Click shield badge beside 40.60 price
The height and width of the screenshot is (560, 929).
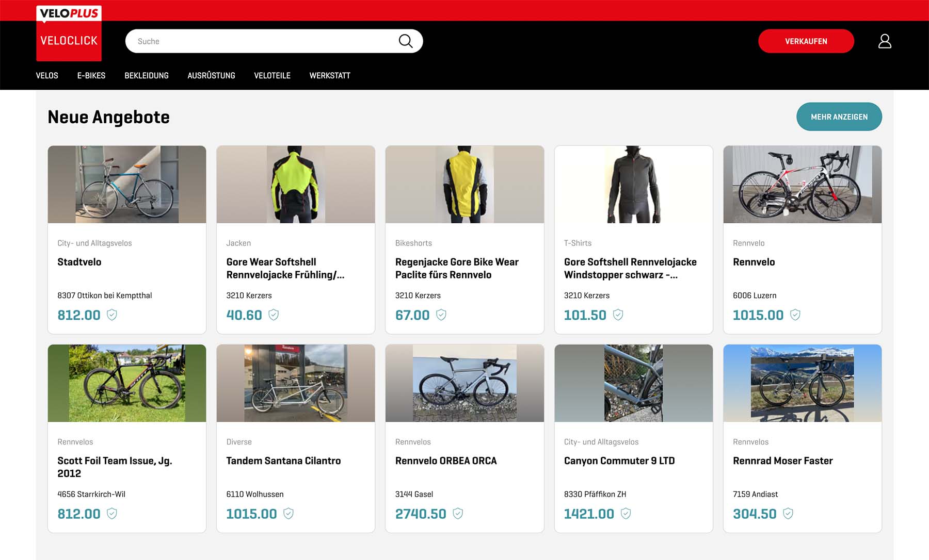(274, 315)
